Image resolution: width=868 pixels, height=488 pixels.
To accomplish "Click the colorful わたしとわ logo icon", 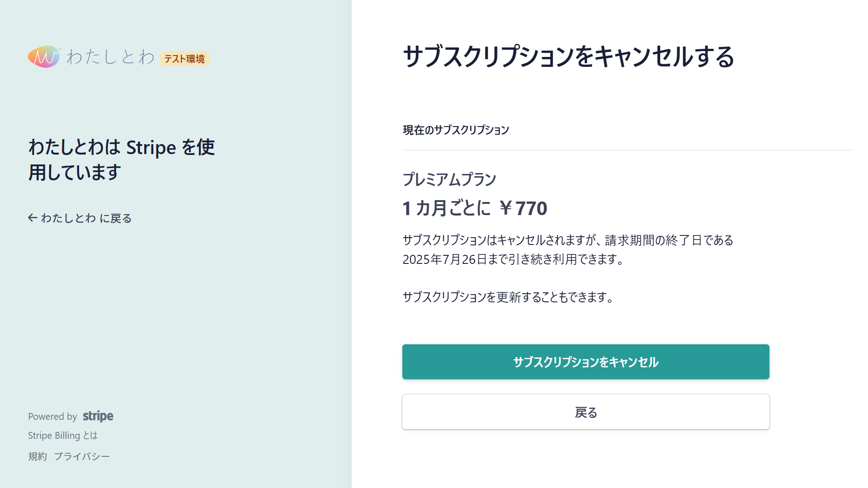I will click(x=44, y=57).
